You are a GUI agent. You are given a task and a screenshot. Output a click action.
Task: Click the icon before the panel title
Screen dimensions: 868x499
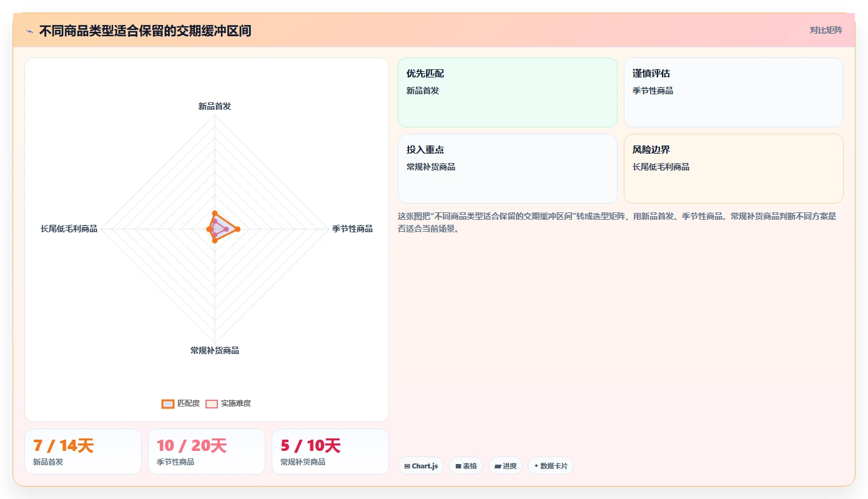coord(29,31)
